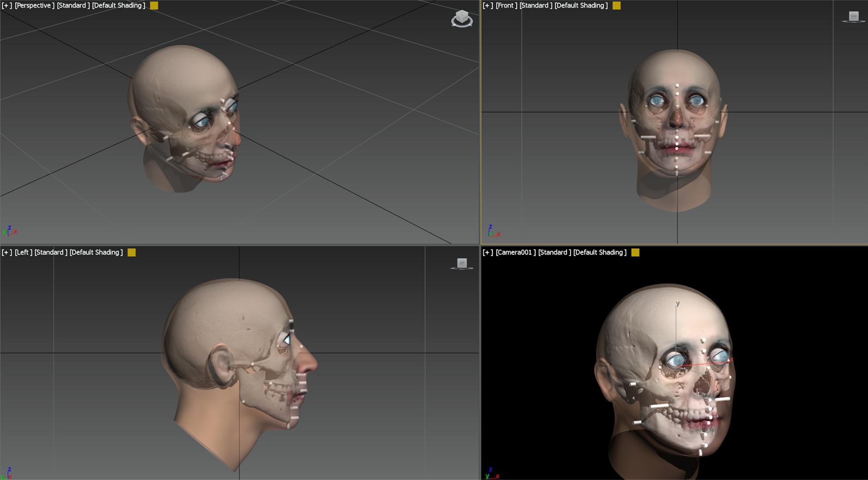The image size is (868, 480).
Task: Open [Default Shading] menu in Front viewport
Action: pos(581,6)
